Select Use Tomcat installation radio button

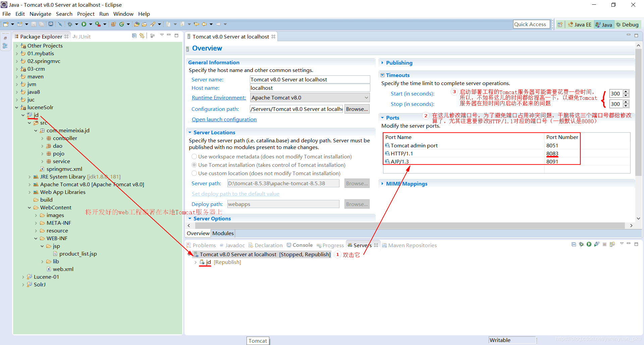point(194,165)
